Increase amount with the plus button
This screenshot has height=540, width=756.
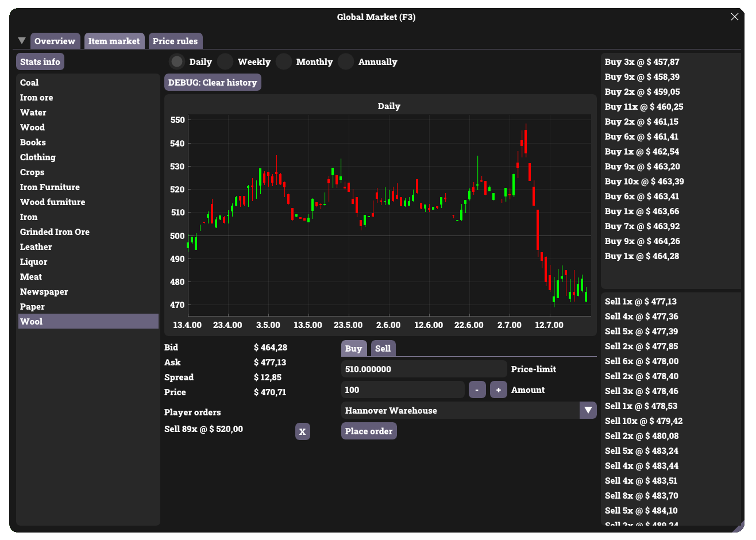(x=498, y=389)
